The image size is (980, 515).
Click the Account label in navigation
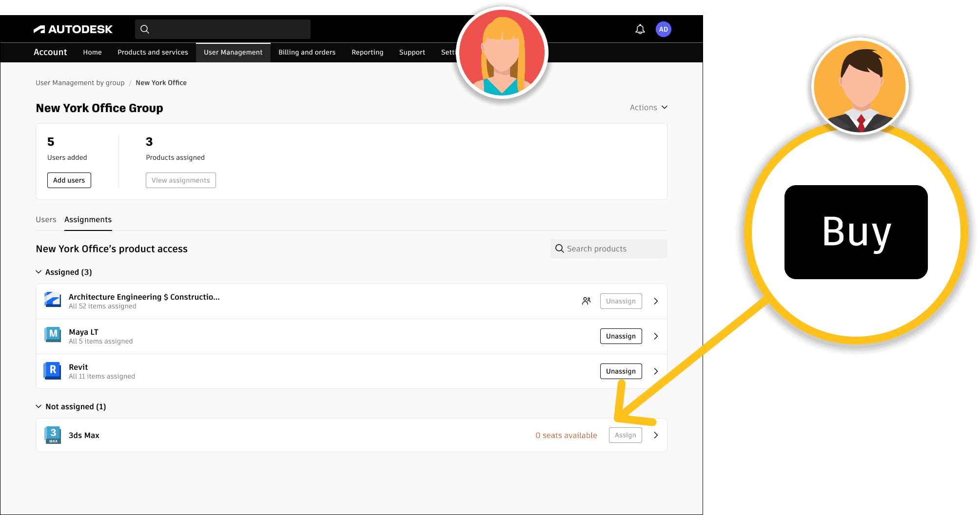tap(50, 52)
